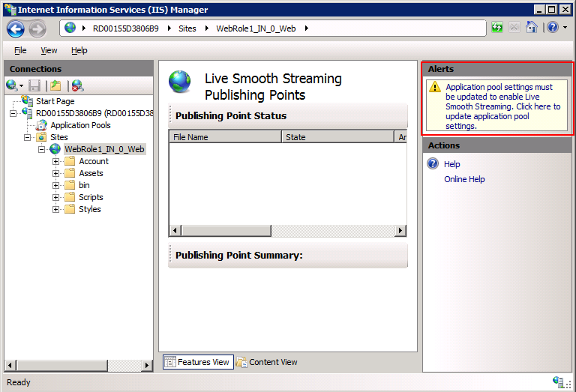Click the Back navigation arrow button
576x392 pixels.
(x=16, y=28)
